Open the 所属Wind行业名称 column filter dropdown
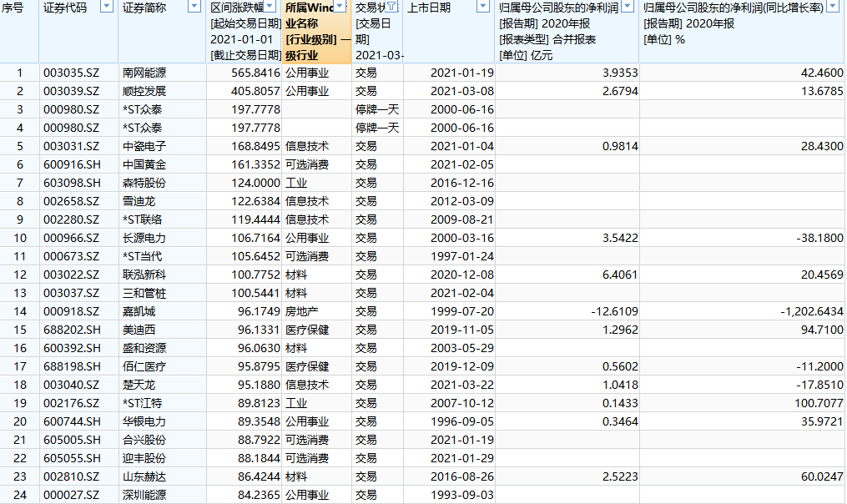847x504 pixels. click(340, 7)
